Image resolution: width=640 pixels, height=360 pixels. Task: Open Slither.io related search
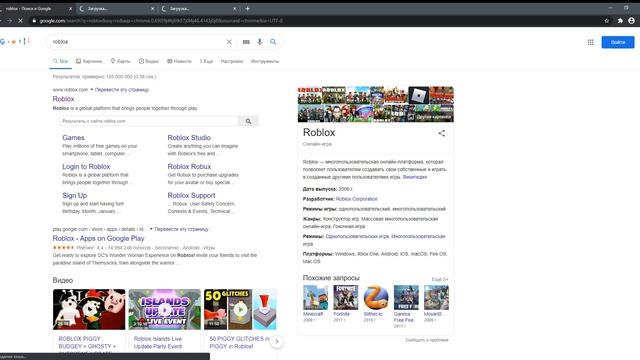click(x=376, y=303)
